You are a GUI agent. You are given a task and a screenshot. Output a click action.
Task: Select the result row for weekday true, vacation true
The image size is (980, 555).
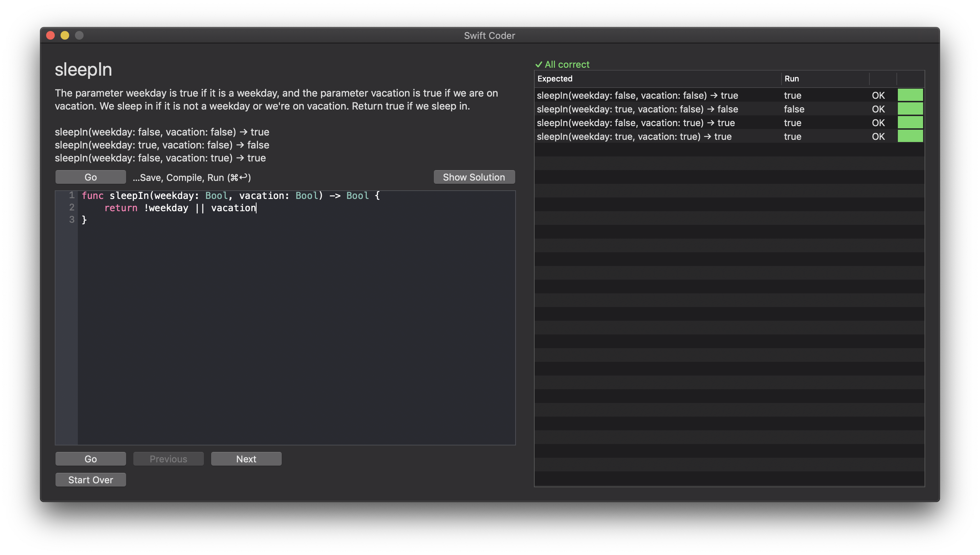tap(634, 137)
